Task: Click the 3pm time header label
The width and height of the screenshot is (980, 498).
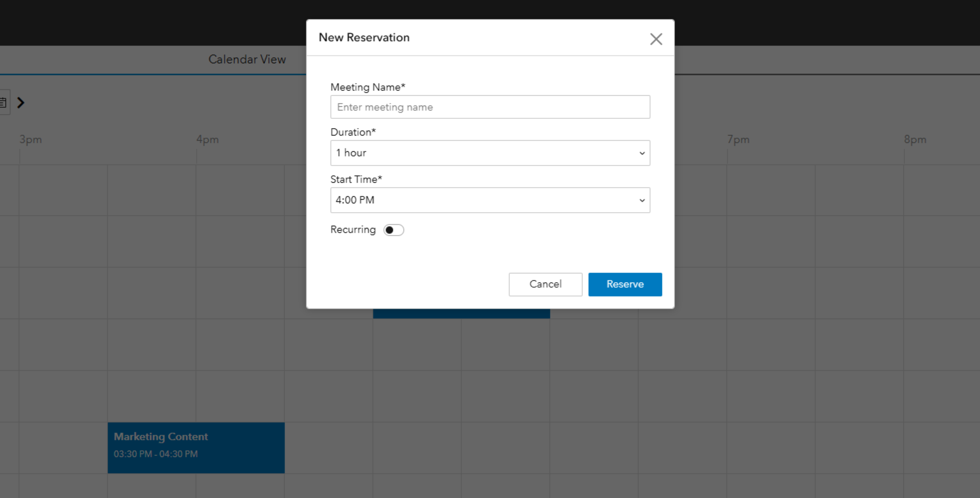Action: pyautogui.click(x=31, y=140)
